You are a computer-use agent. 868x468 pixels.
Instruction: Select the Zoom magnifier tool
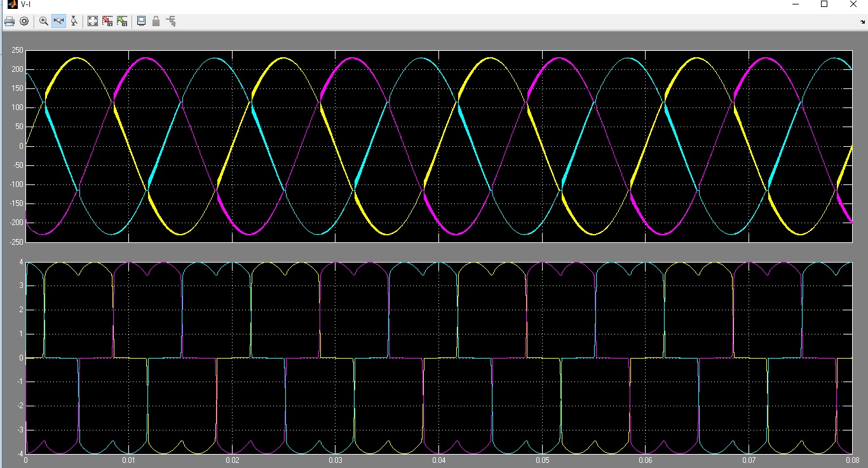(x=44, y=21)
